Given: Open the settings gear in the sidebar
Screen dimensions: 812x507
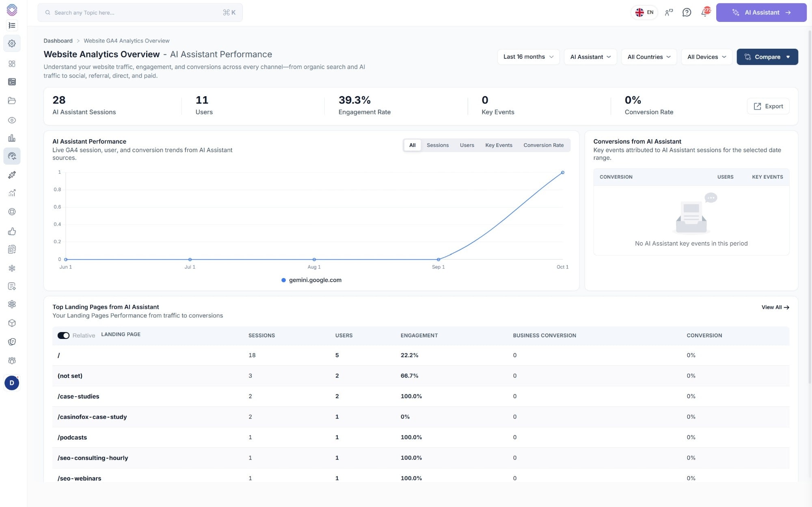Looking at the screenshot, I should coord(12,43).
